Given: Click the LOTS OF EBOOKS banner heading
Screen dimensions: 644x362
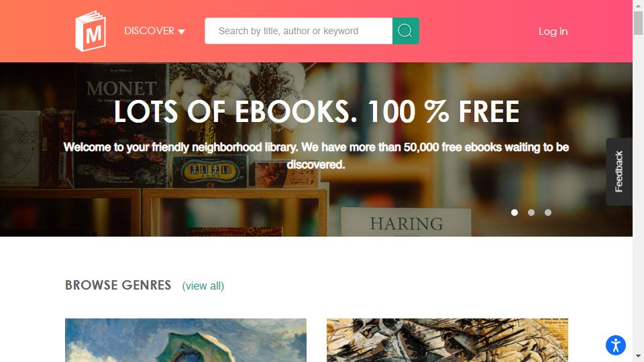Looking at the screenshot, I should [316, 112].
